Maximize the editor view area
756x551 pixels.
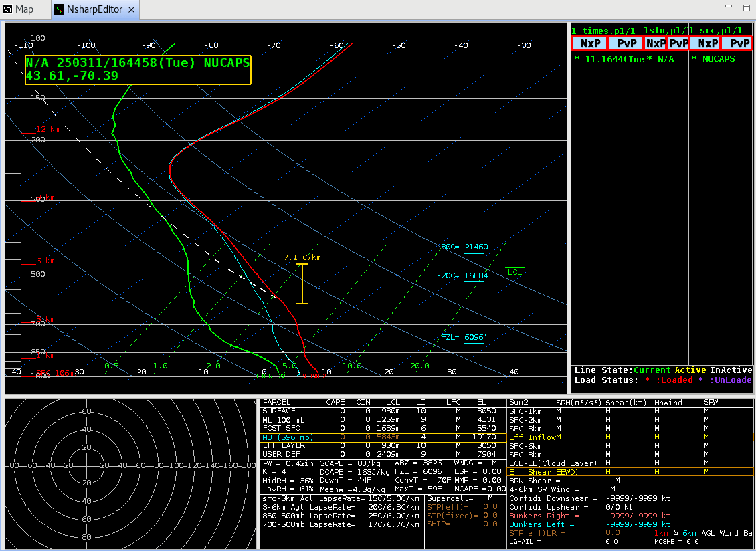point(747,7)
